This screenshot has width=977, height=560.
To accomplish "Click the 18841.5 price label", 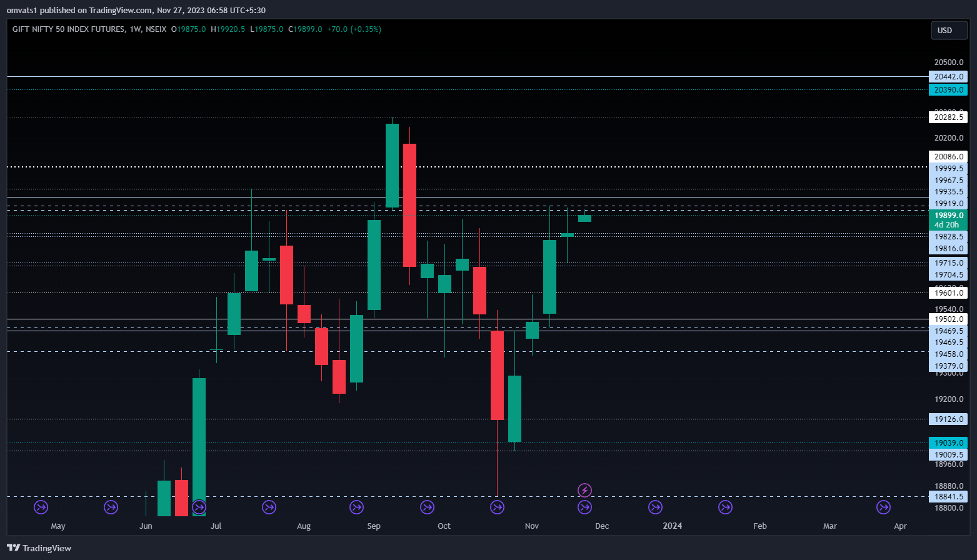I will pyautogui.click(x=948, y=497).
